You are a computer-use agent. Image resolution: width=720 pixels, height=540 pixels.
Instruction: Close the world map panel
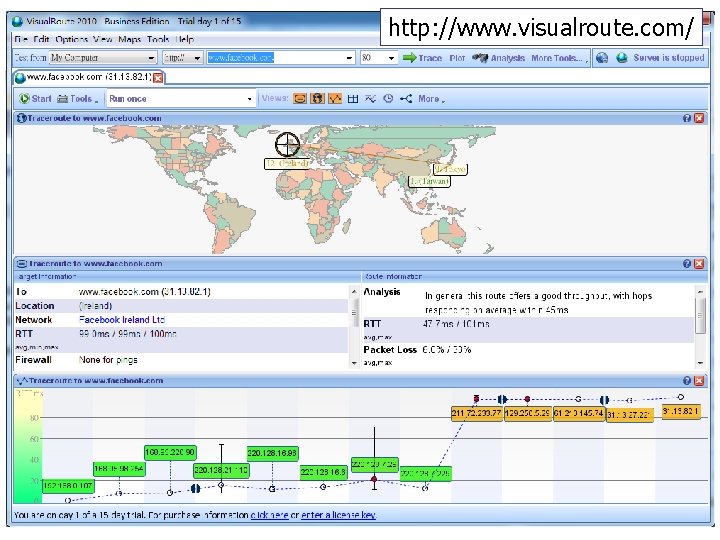(699, 118)
